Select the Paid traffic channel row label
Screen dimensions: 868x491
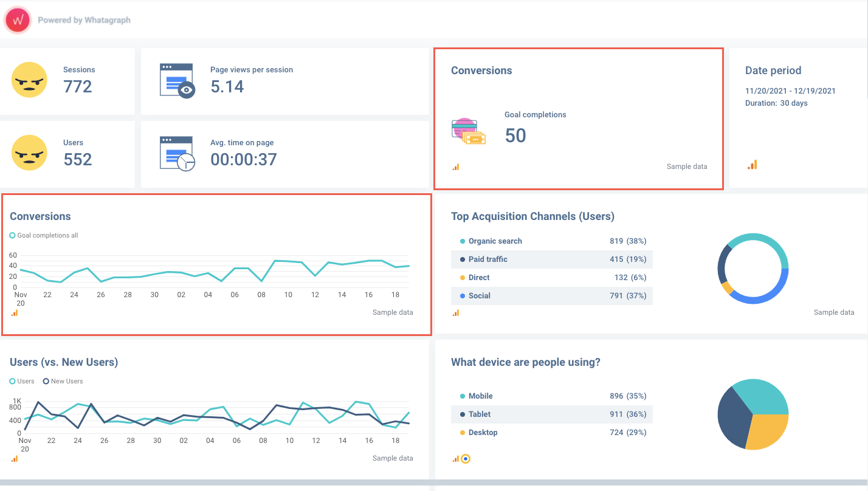[488, 259]
